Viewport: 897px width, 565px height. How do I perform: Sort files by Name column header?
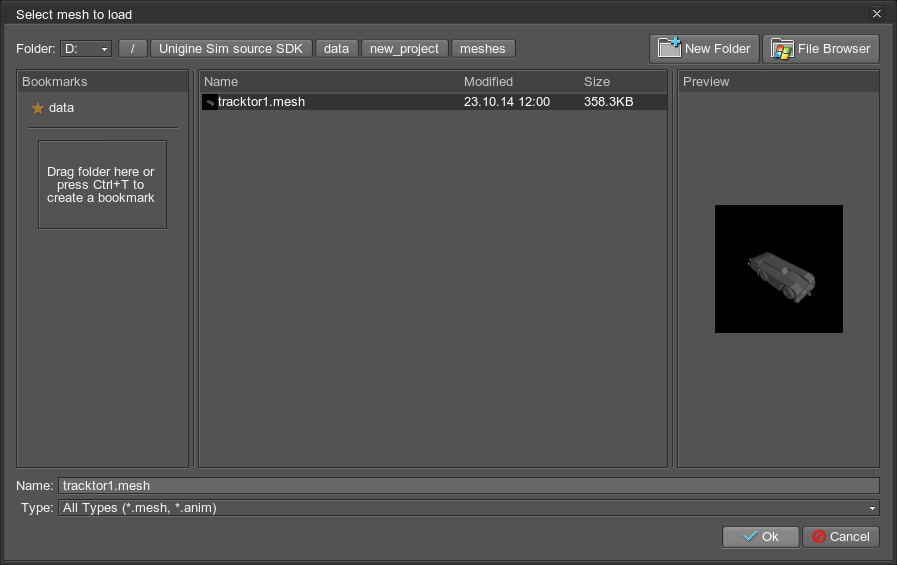pos(221,82)
